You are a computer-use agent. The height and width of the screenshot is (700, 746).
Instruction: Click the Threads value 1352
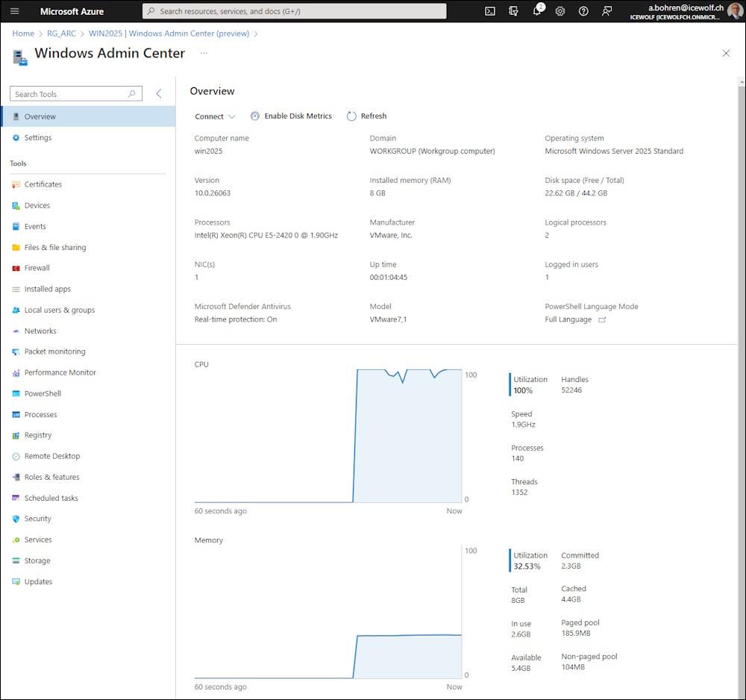click(519, 493)
